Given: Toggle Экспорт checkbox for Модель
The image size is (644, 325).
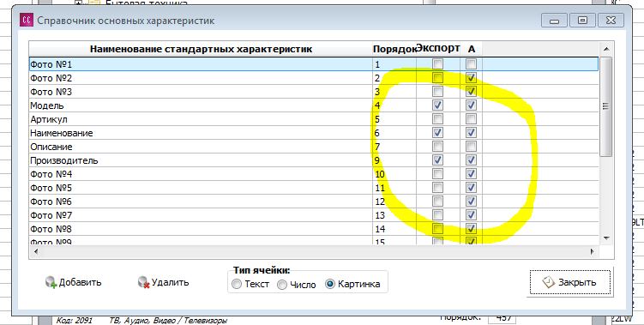Looking at the screenshot, I should [x=438, y=105].
